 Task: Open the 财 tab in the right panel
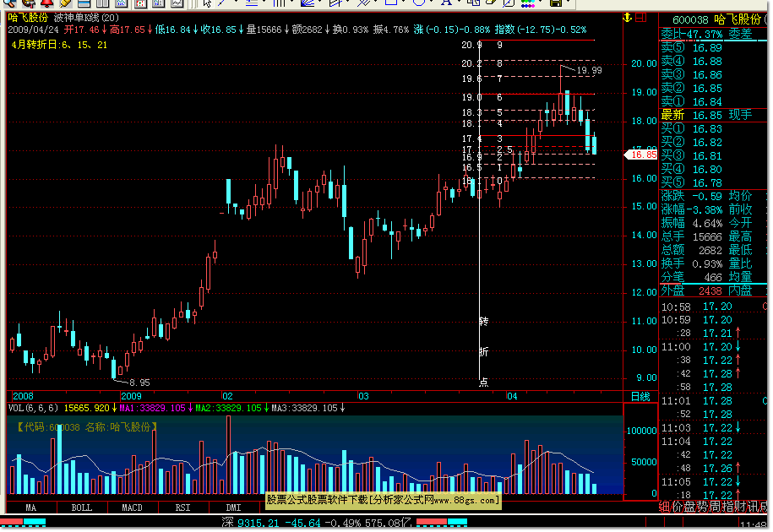click(x=739, y=507)
